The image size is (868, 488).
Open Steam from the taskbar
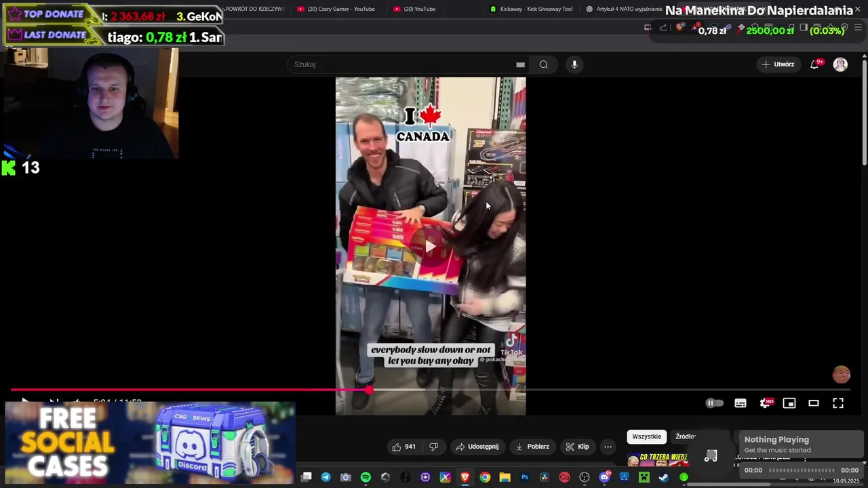pyautogui.click(x=664, y=477)
